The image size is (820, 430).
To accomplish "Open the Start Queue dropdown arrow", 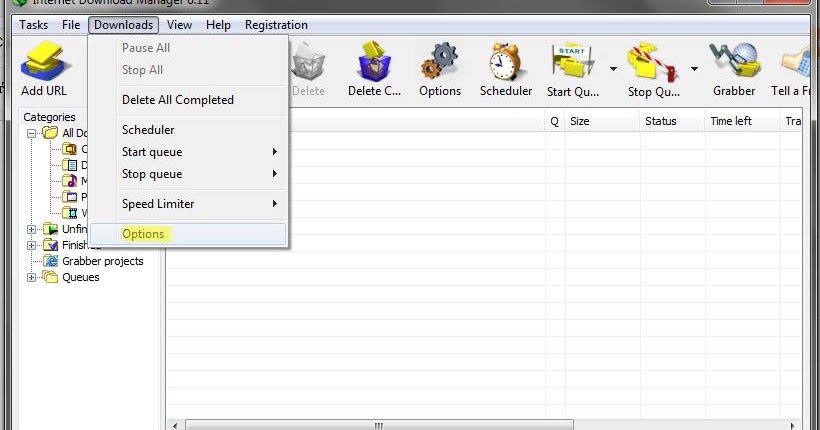I will pyautogui.click(x=613, y=69).
